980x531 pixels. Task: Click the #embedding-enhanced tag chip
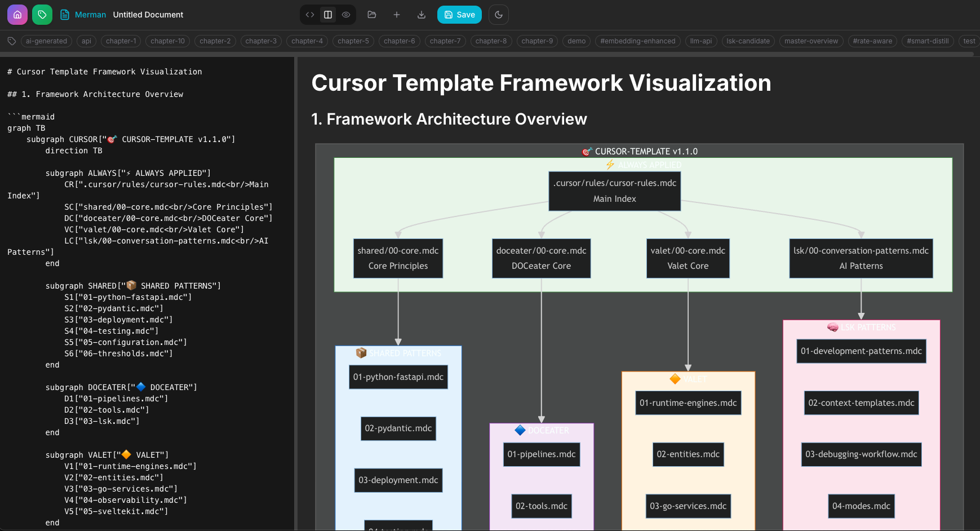(x=637, y=41)
